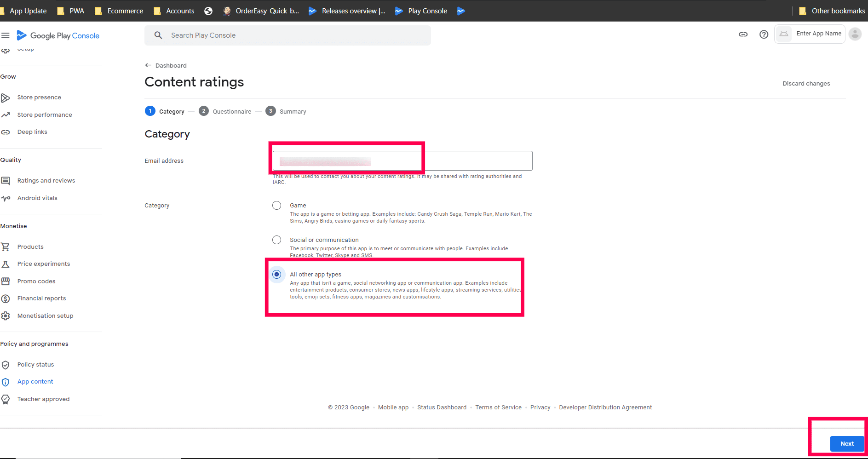868x459 pixels.
Task: Open Status Dashboard footer link
Action: 442,407
